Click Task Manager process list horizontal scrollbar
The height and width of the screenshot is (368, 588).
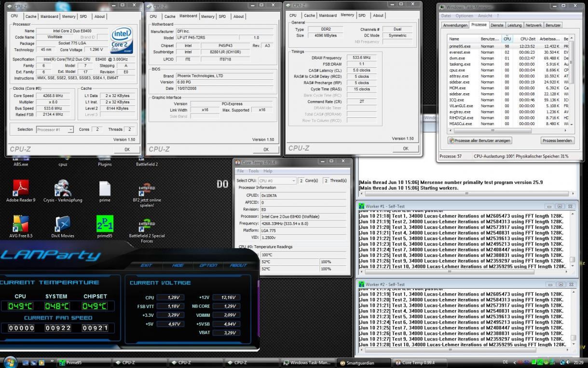click(x=508, y=130)
